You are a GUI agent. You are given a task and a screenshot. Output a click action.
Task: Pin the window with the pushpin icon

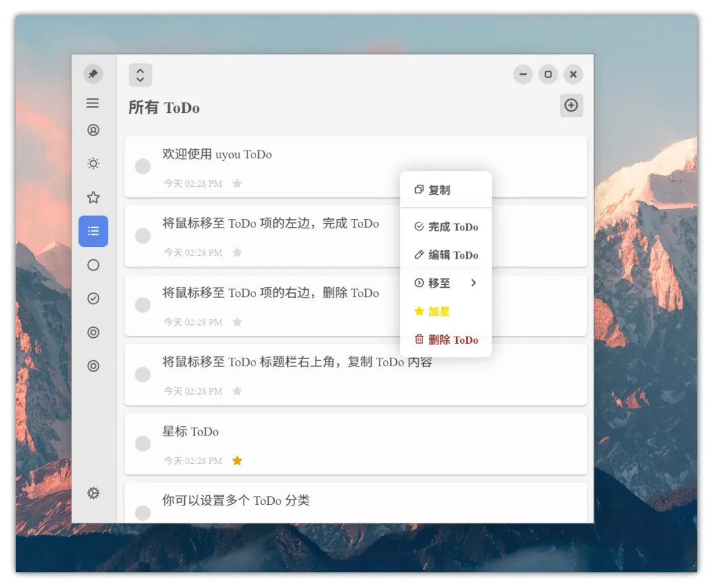point(93,74)
